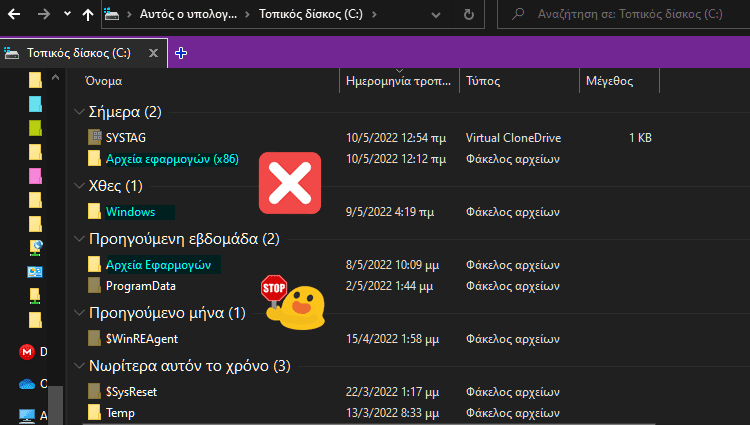Open the contact card icon in sidebar
This screenshot has height=425, width=750.
[x=35, y=272]
